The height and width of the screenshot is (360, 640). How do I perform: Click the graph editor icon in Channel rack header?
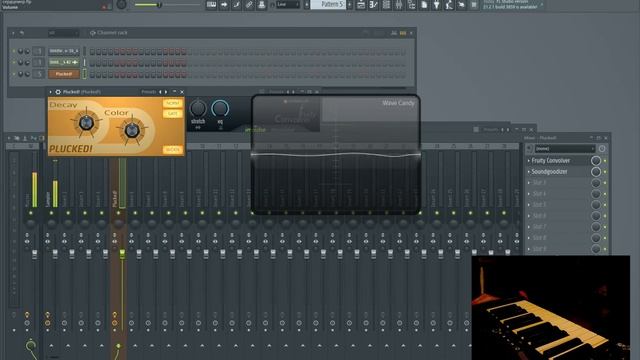(x=394, y=33)
